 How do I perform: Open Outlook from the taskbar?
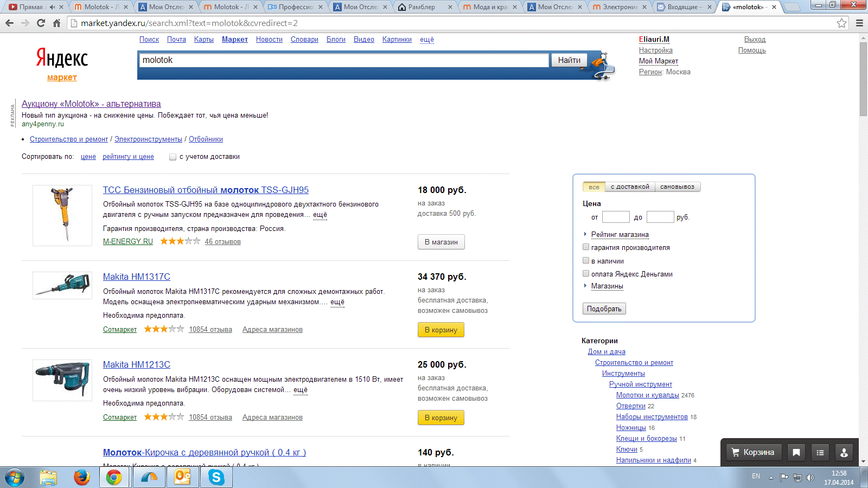coord(183,477)
